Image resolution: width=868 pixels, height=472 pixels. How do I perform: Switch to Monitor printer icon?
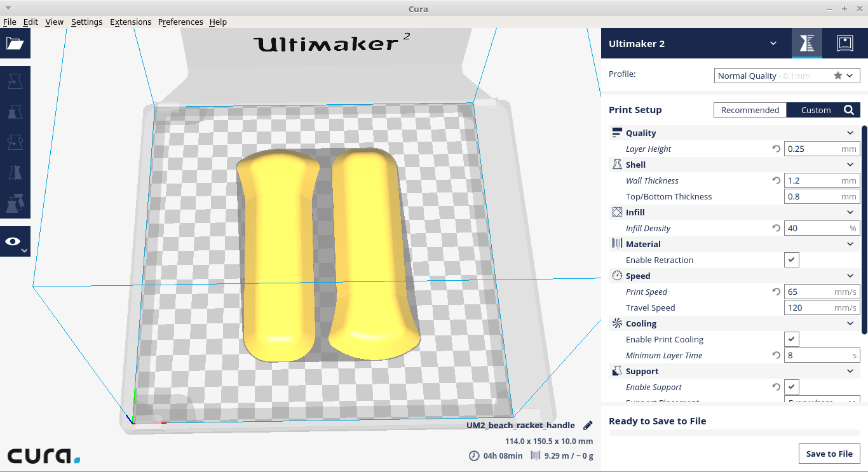(x=844, y=43)
